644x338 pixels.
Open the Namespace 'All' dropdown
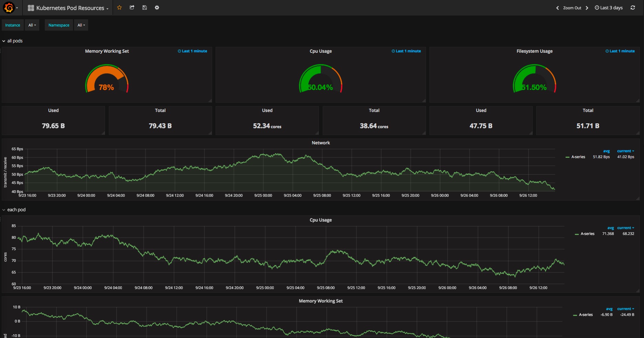(81, 25)
